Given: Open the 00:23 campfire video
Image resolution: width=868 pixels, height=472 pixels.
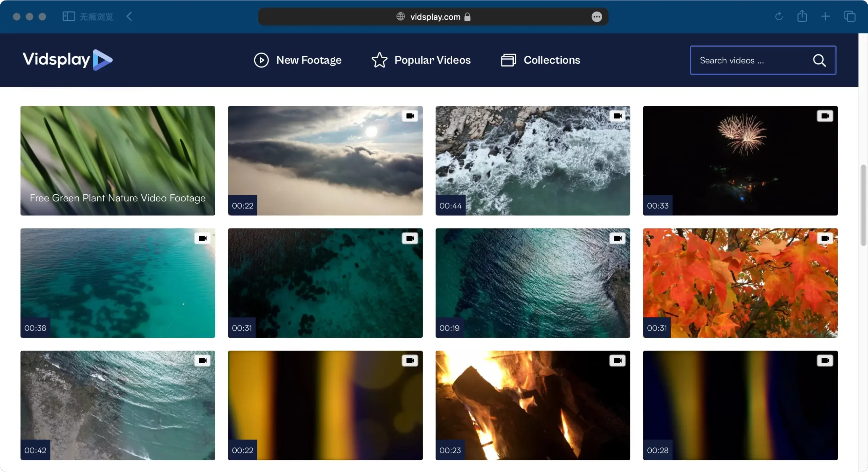Looking at the screenshot, I should point(533,405).
